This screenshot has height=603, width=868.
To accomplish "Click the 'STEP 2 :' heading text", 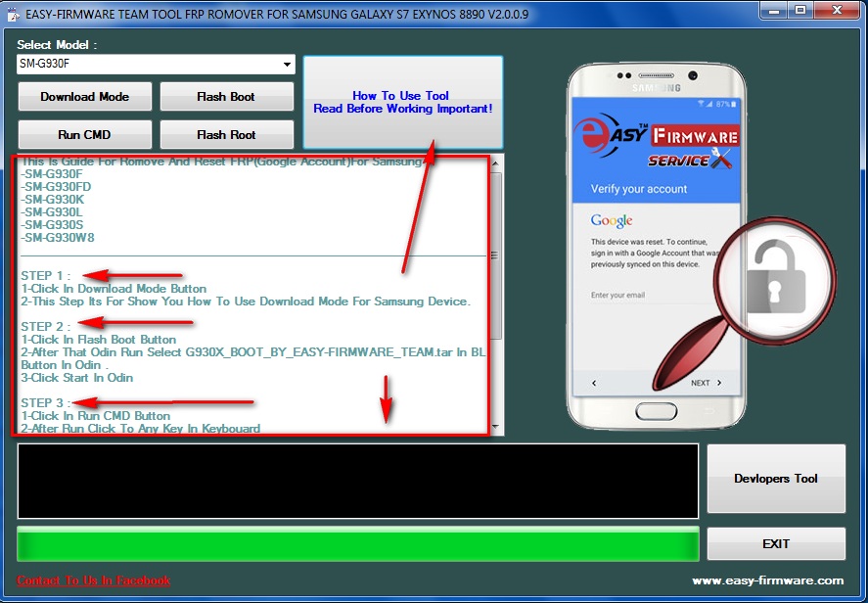I will [46, 327].
